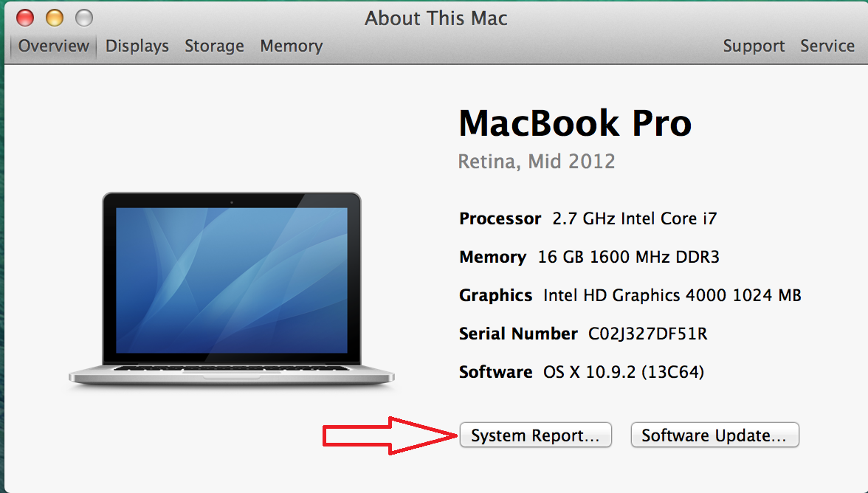The width and height of the screenshot is (868, 493).
Task: Open the Support section
Action: (x=754, y=46)
